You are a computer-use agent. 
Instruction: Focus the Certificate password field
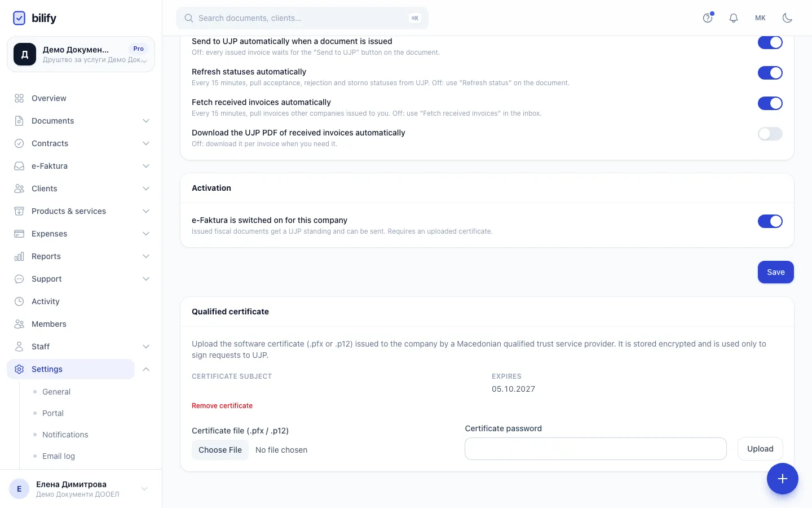point(595,449)
